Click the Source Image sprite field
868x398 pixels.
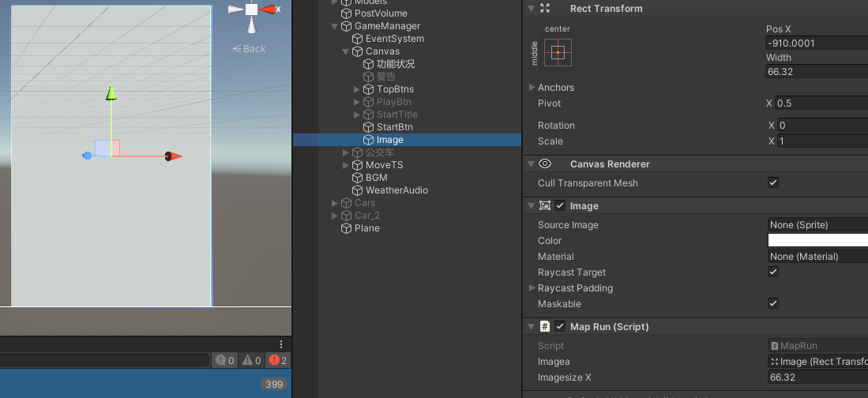(x=817, y=225)
